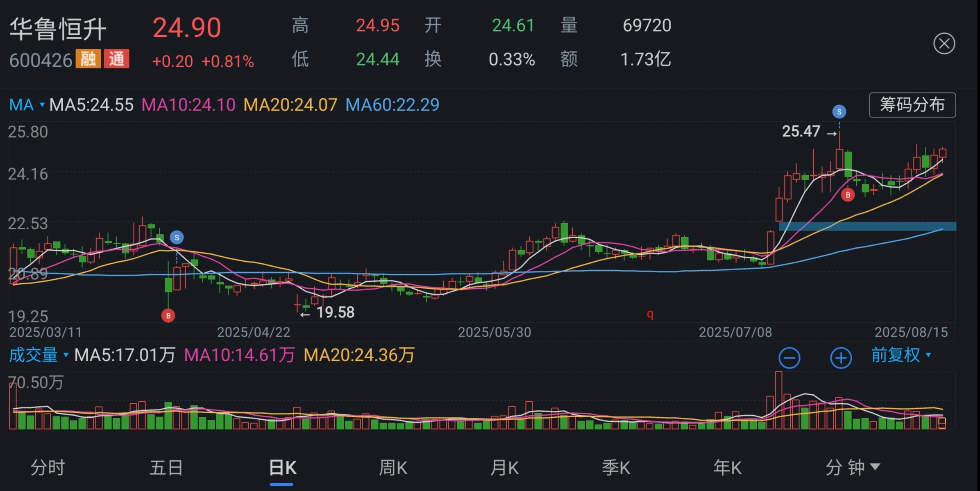The image size is (980, 491).
Task: Open the MA indicator dropdown
Action: 27,105
